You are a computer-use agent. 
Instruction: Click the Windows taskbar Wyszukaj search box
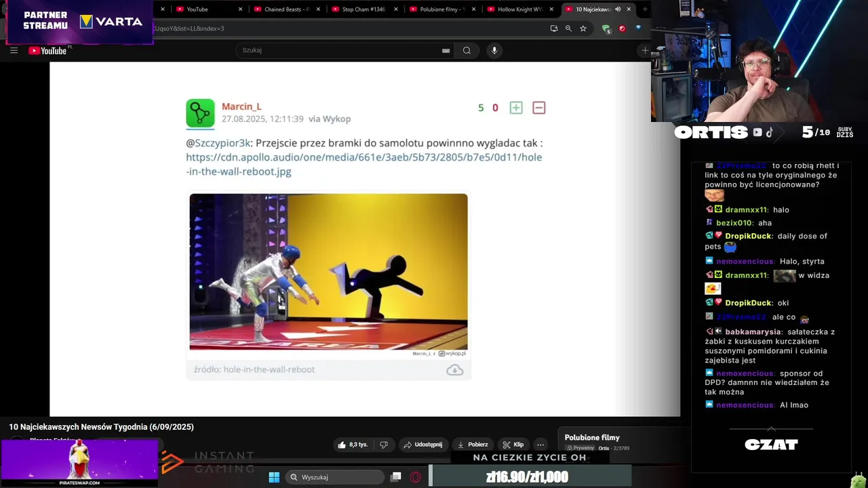click(335, 477)
